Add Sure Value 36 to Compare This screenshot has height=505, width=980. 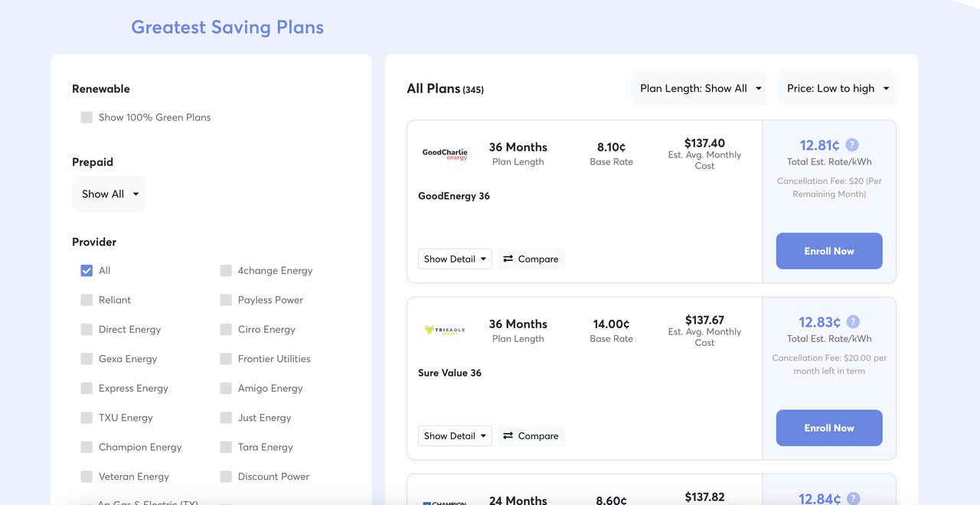coord(531,436)
